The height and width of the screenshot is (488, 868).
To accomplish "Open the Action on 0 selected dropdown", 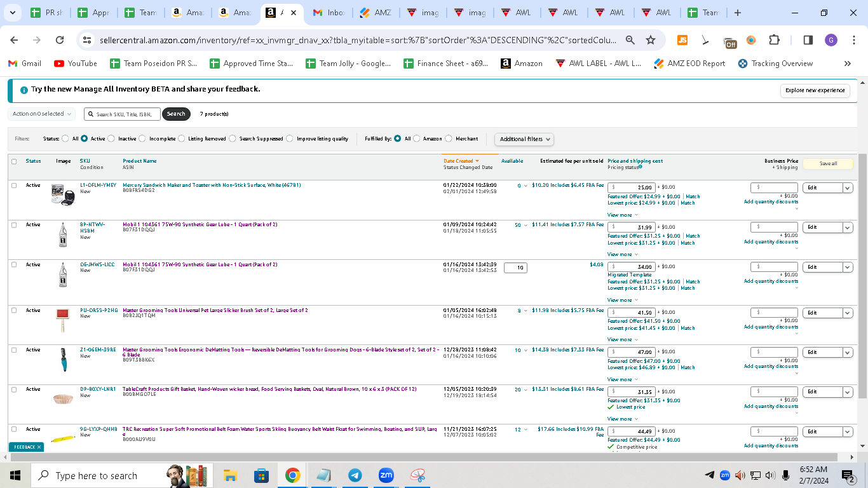I will [41, 114].
